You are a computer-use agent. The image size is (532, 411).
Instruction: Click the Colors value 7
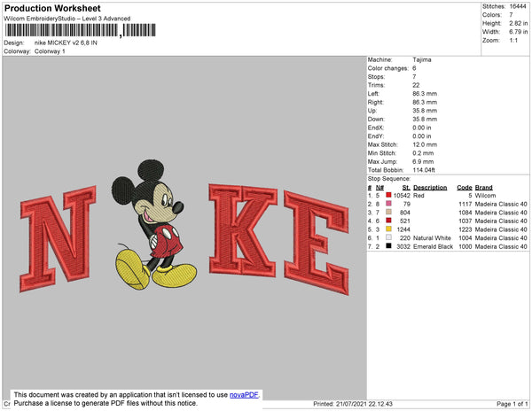pos(511,15)
